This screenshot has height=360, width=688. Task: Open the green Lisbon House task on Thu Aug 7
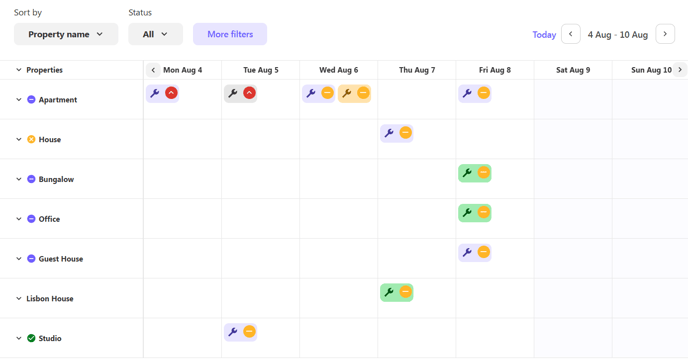[x=397, y=292]
